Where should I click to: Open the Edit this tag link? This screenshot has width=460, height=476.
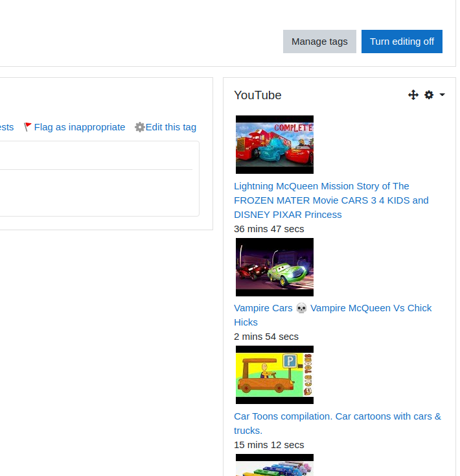[x=171, y=127]
